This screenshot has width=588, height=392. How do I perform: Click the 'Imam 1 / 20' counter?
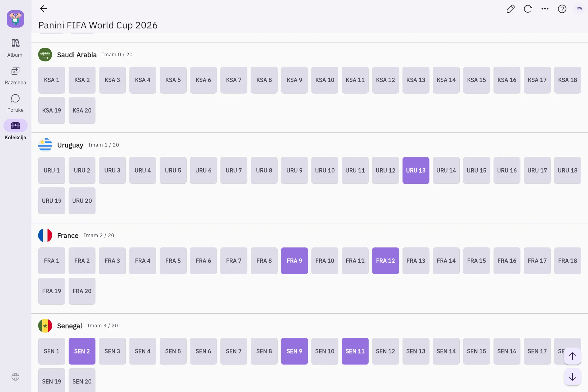(104, 145)
